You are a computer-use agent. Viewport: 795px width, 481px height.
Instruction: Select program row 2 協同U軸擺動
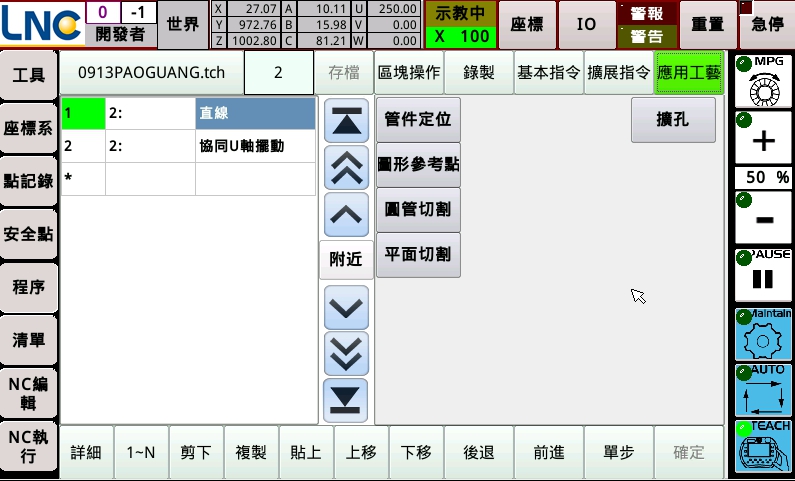pos(188,146)
